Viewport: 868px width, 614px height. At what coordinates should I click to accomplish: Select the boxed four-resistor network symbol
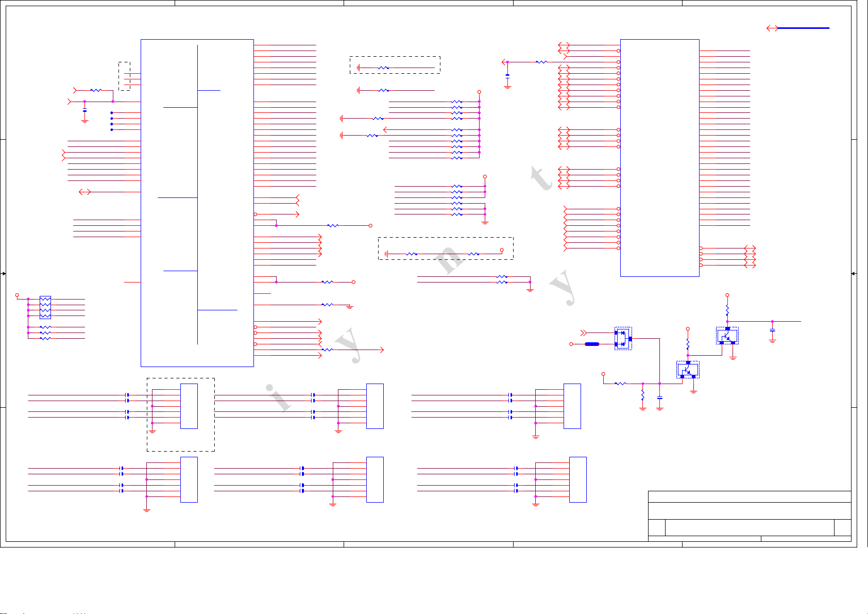click(45, 307)
